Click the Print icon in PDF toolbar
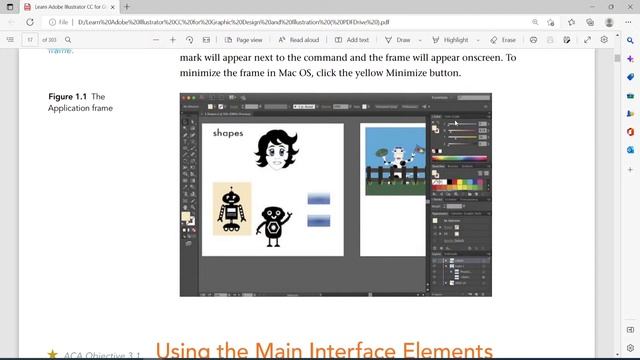This screenshot has height=360, width=640. 533,40
